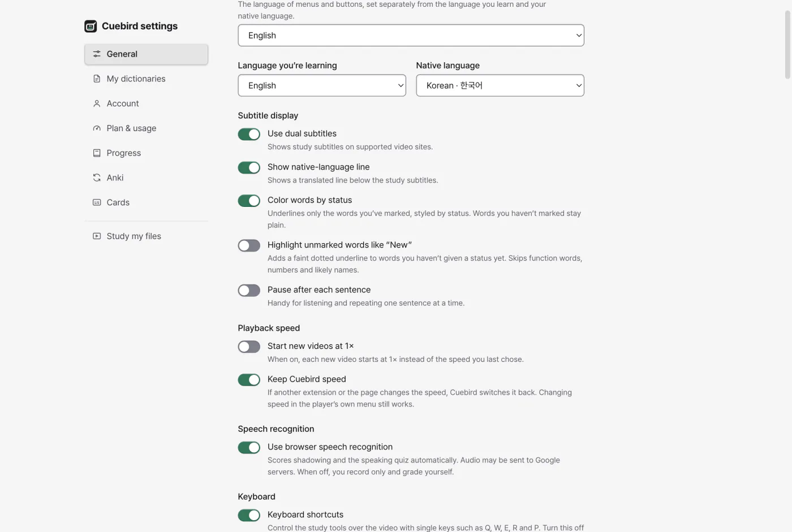Turn off Show native-language line
The image size is (792, 532).
pos(249,167)
